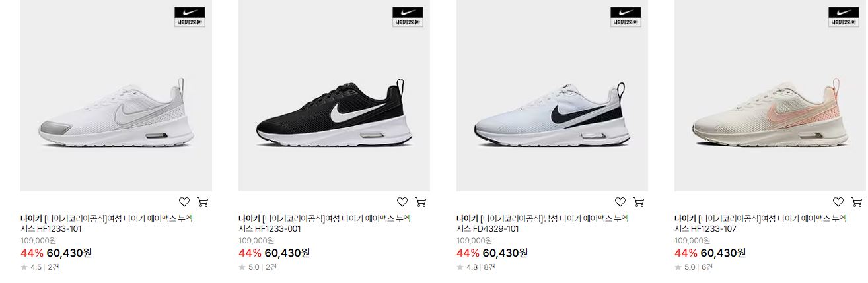Favorite the pink HF1233-107 shoe

click(838, 202)
